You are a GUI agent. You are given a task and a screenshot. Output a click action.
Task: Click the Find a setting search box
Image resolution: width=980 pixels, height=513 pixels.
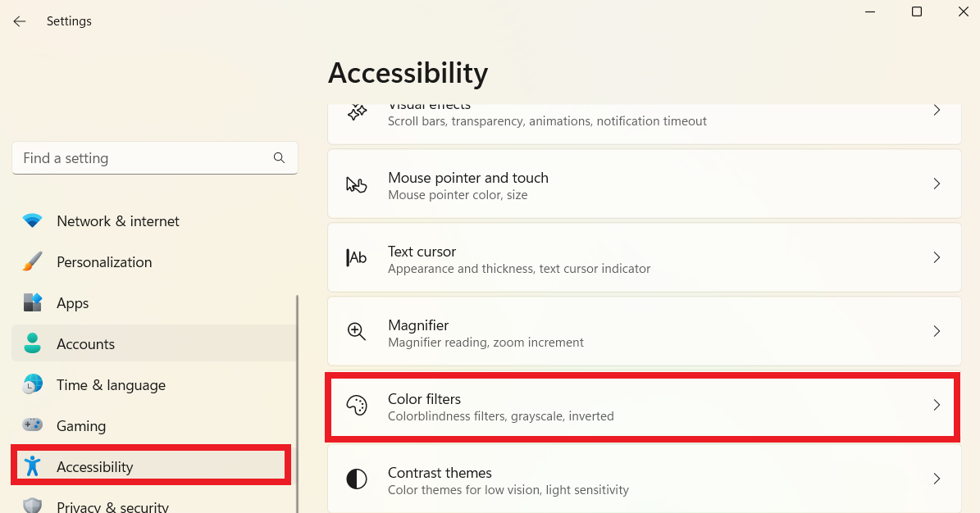tap(144, 158)
